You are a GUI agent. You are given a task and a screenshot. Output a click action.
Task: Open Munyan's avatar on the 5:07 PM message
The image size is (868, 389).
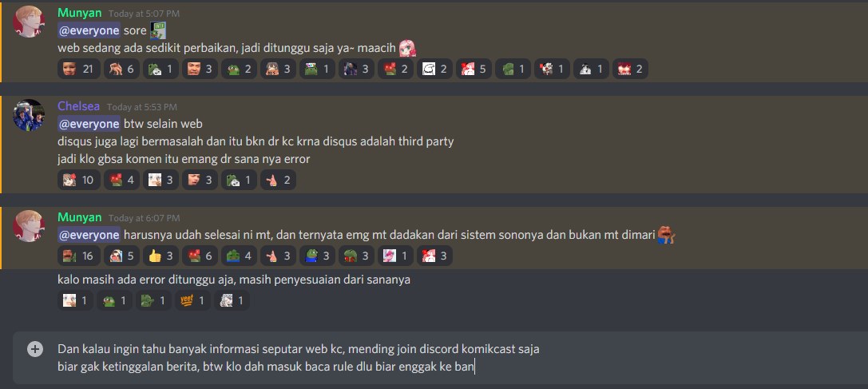(29, 22)
